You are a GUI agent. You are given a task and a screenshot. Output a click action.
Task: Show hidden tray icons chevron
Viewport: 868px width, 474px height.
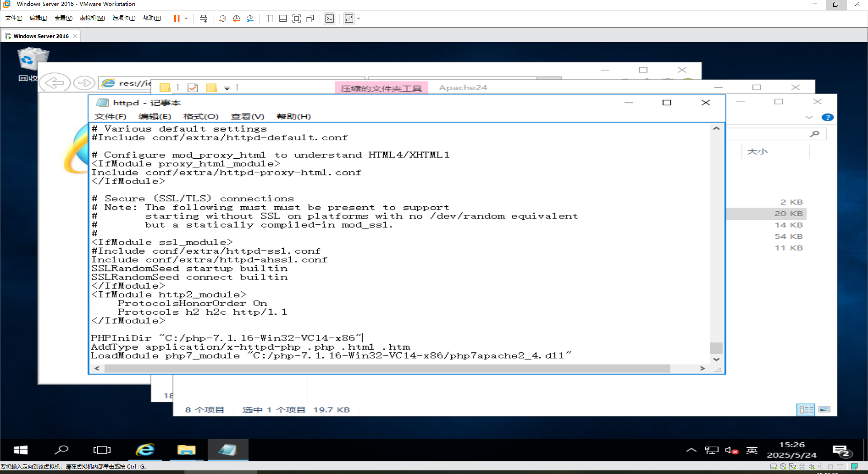(691, 450)
